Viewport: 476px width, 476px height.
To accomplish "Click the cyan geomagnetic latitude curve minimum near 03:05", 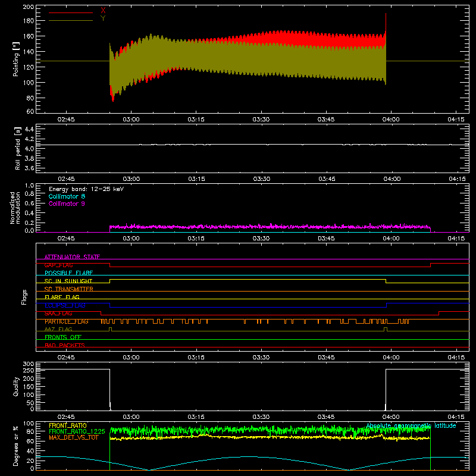I will [149, 469].
